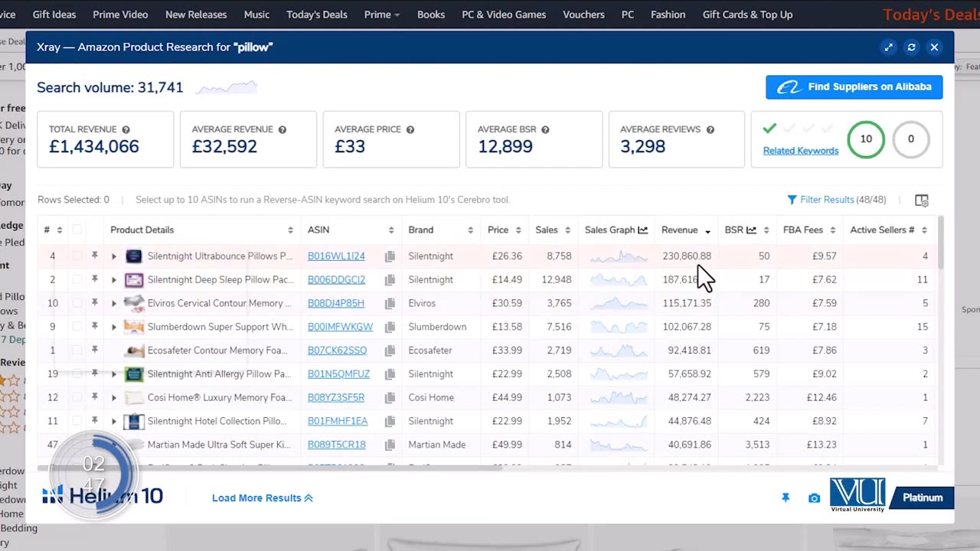Pin the Elviros Cervical Contour Memory row

[x=95, y=303]
